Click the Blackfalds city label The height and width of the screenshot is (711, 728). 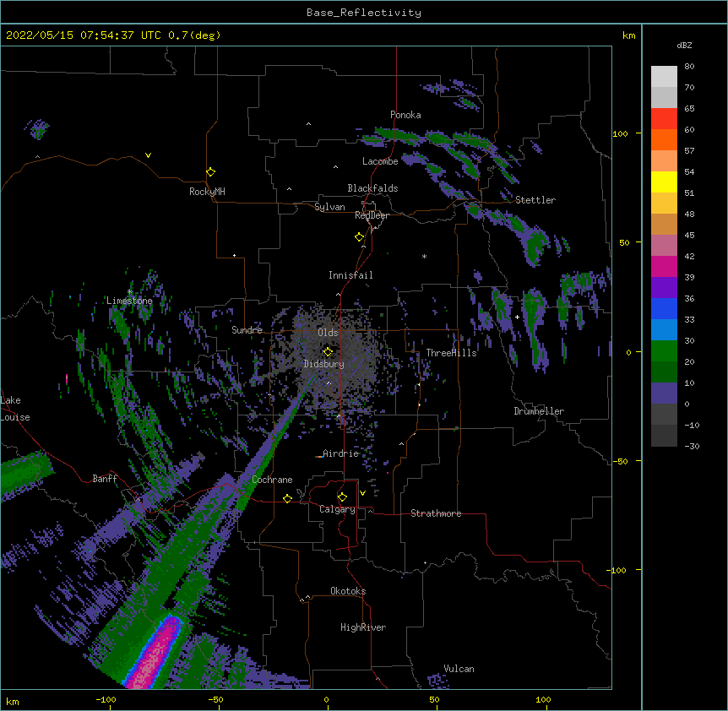click(372, 188)
